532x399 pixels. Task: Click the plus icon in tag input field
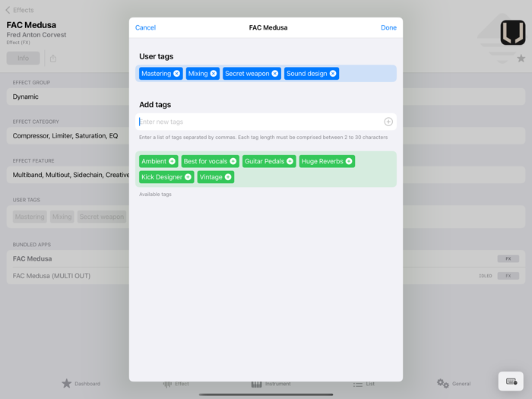point(388,122)
